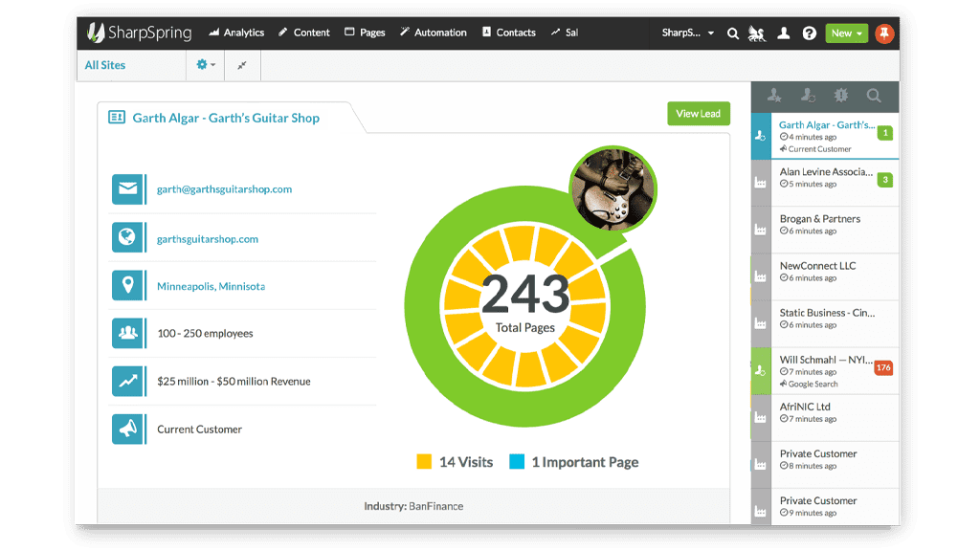This screenshot has width=980, height=551.
Task: Select the sidebar search magnifier icon
Action: pyautogui.click(x=874, y=96)
